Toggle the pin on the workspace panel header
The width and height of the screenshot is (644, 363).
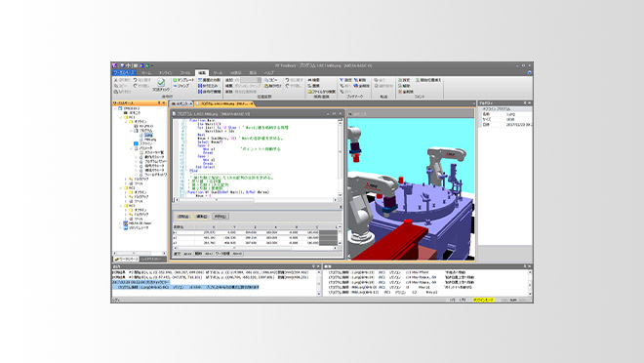pyautogui.click(x=159, y=103)
